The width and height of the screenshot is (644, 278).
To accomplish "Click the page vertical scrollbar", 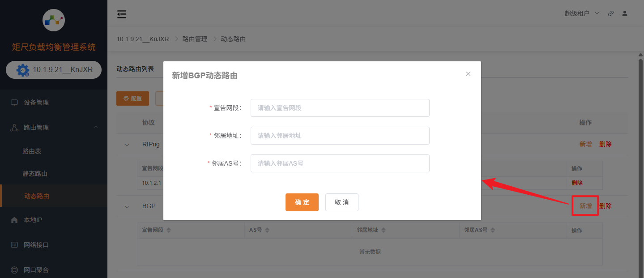I will (640, 166).
